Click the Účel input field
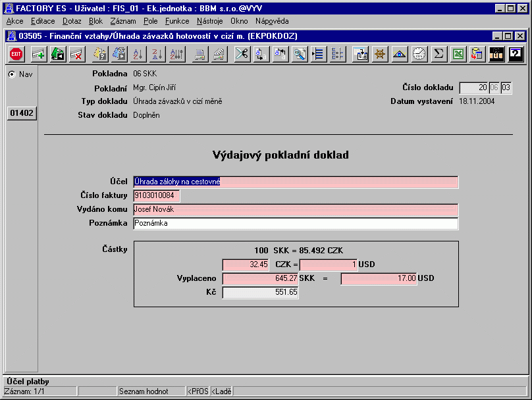 [x=295, y=182]
